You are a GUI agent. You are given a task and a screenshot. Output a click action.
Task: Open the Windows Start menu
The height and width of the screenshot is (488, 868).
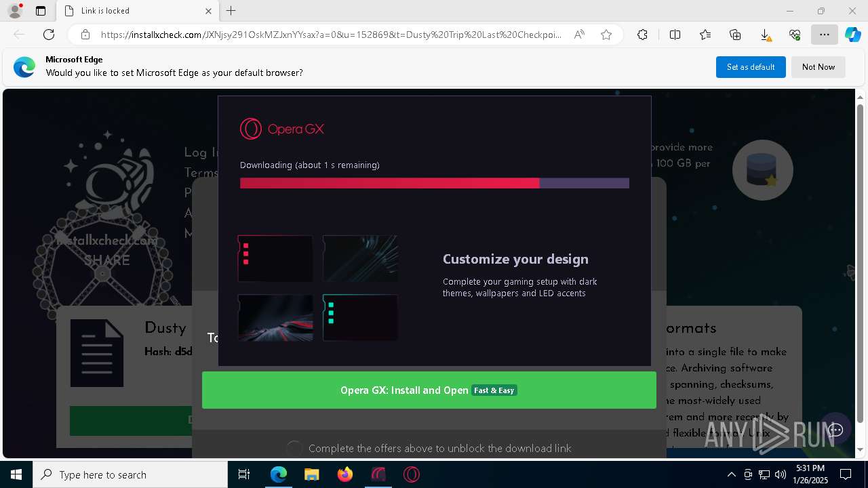point(16,474)
